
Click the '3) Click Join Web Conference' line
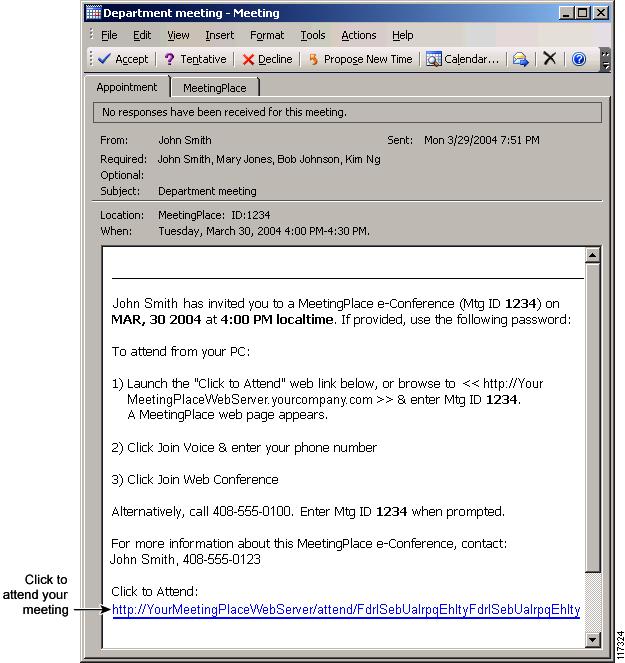(x=195, y=480)
